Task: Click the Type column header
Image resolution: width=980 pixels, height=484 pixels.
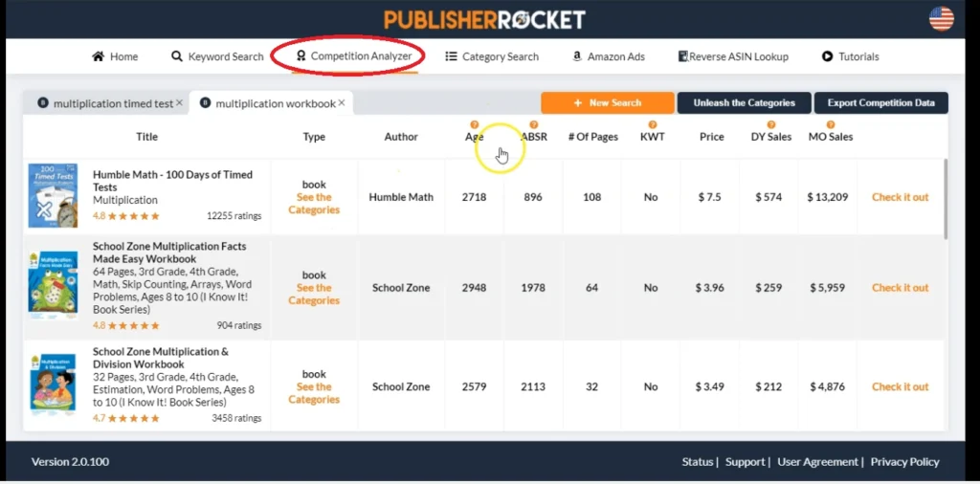Action: click(314, 136)
